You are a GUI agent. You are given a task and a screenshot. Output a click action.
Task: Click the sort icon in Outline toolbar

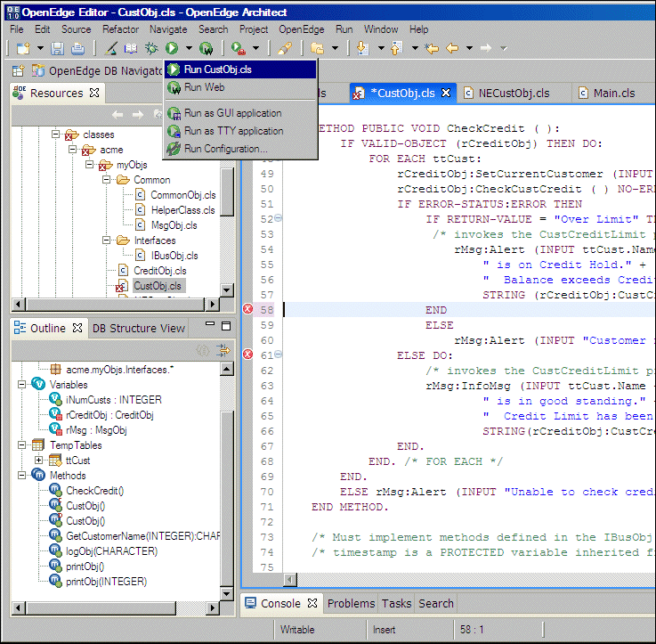pyautogui.click(x=222, y=350)
